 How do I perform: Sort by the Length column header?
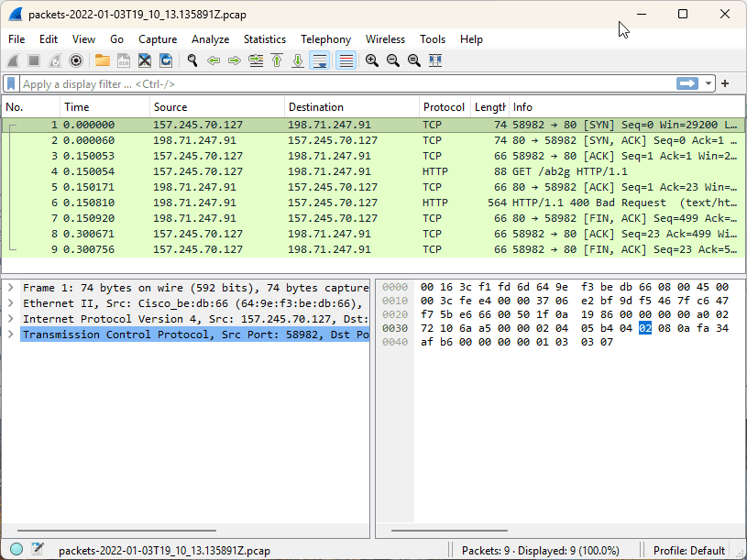click(489, 107)
